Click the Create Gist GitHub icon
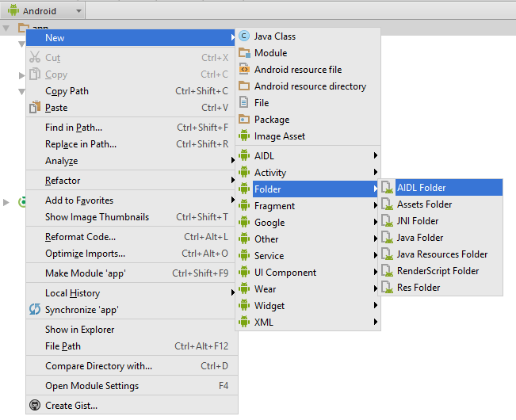The height and width of the screenshot is (420, 516). click(34, 406)
